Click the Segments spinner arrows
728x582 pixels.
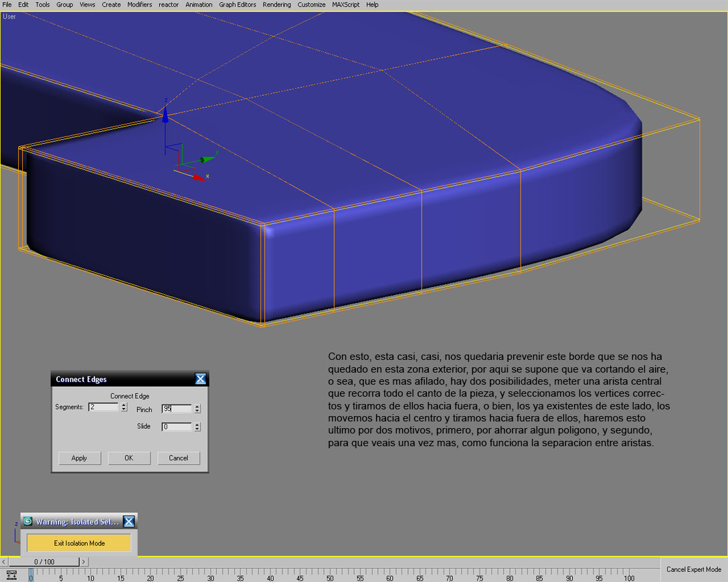124,407
